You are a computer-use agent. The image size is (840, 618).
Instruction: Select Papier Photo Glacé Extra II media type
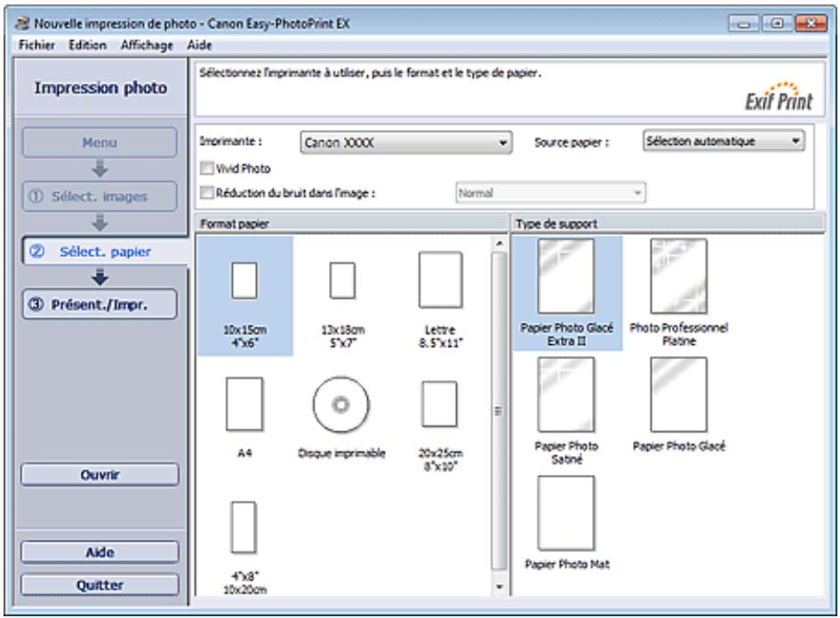coord(566,277)
